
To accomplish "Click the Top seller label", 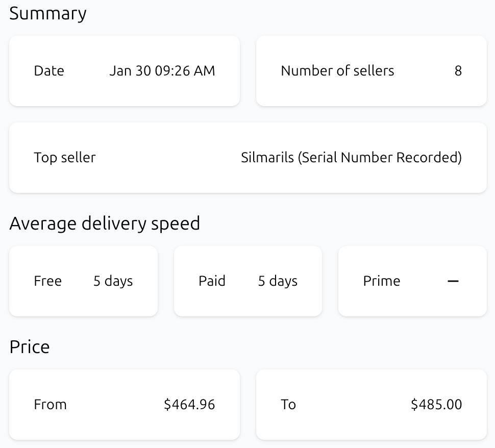I will click(65, 158).
